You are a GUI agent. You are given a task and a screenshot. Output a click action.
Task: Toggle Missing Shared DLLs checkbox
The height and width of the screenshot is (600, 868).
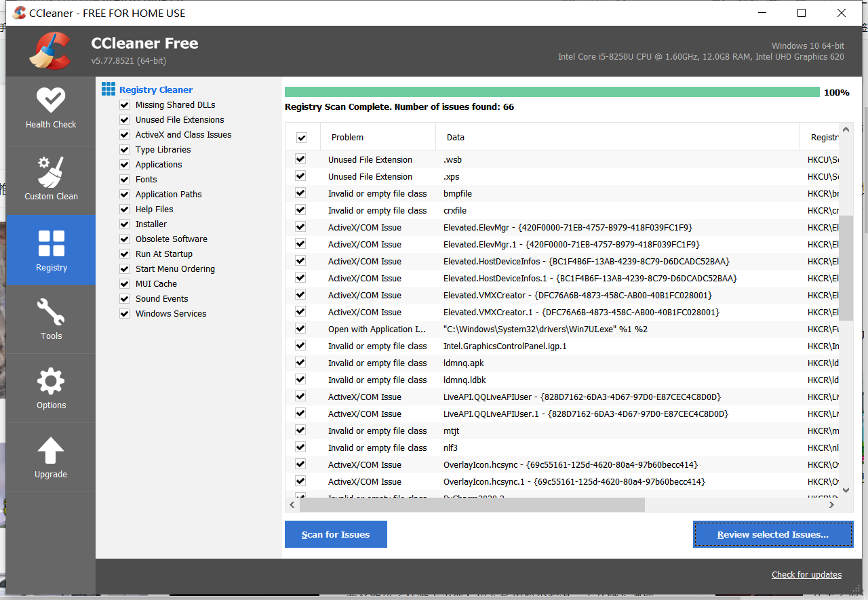point(124,105)
